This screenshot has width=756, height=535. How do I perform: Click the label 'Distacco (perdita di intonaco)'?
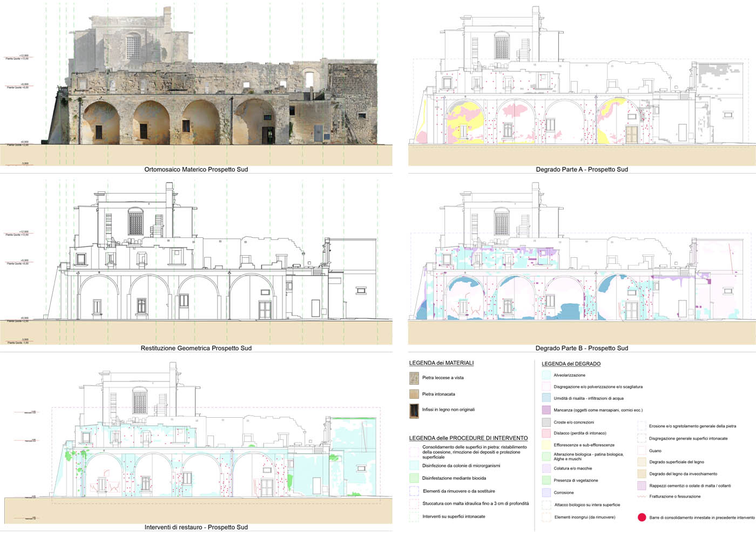[580, 433]
